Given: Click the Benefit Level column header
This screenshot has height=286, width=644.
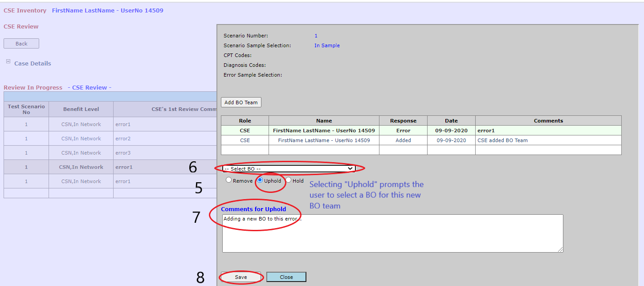Looking at the screenshot, I should coord(81,109).
